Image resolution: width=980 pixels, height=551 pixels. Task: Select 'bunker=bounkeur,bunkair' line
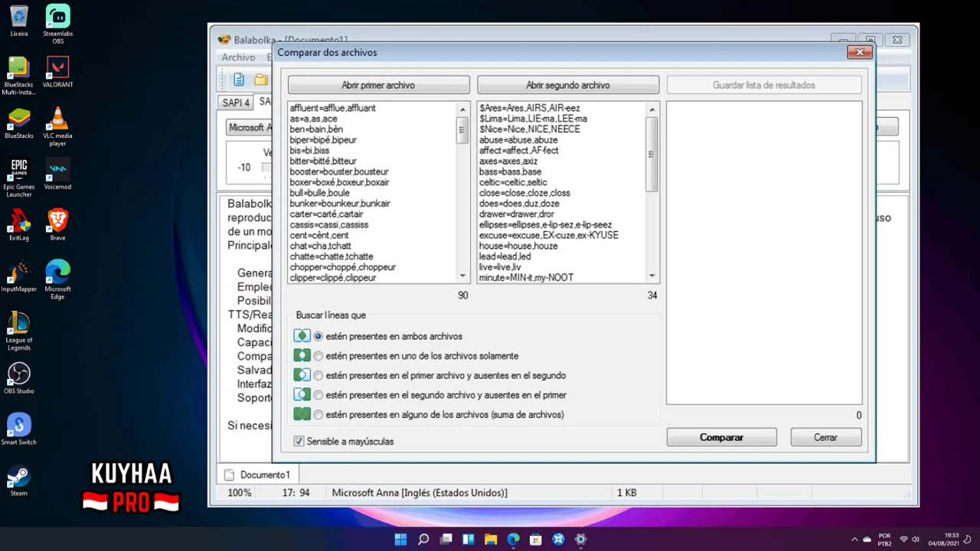pyautogui.click(x=340, y=204)
